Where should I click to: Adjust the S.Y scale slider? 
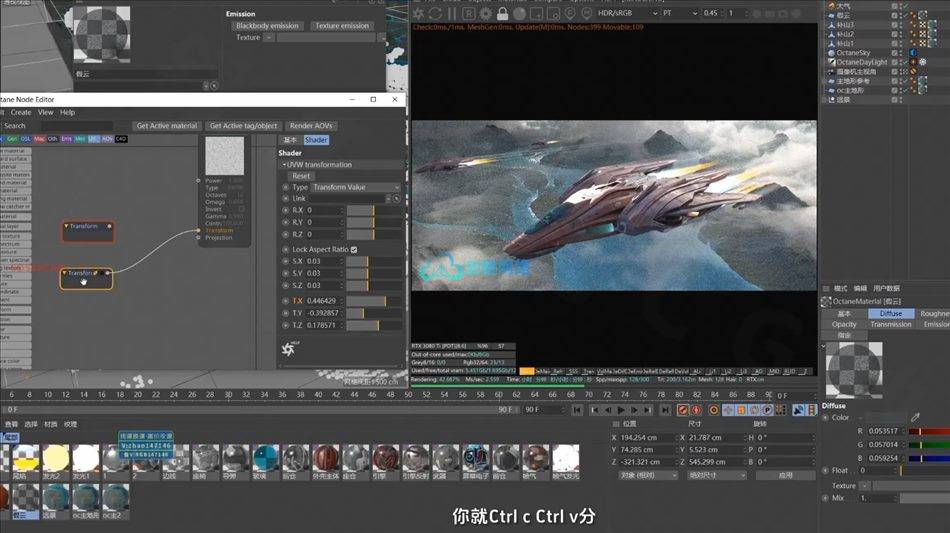click(373, 273)
